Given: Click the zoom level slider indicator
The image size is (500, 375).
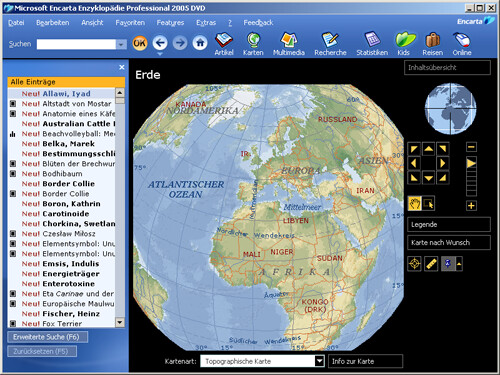Looking at the screenshot, I should coord(471,163).
